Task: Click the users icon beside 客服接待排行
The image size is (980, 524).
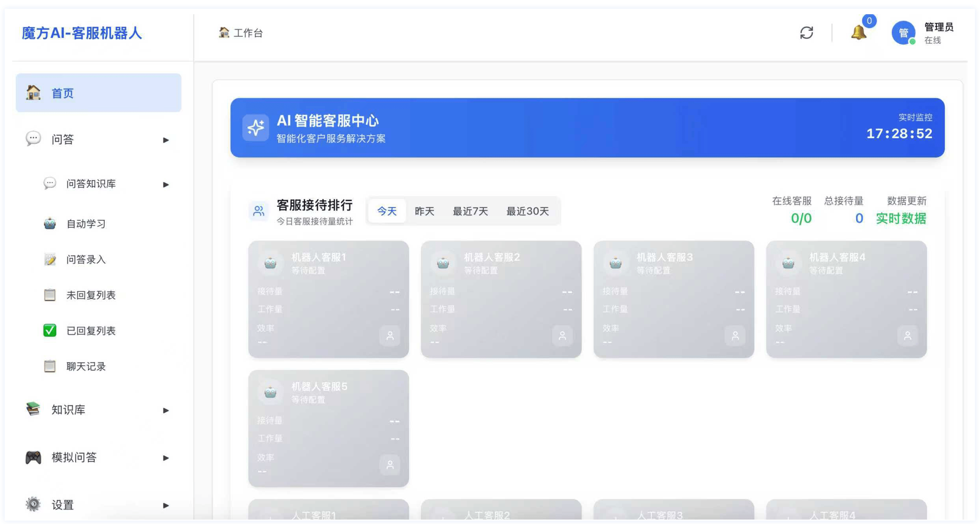Action: (259, 211)
